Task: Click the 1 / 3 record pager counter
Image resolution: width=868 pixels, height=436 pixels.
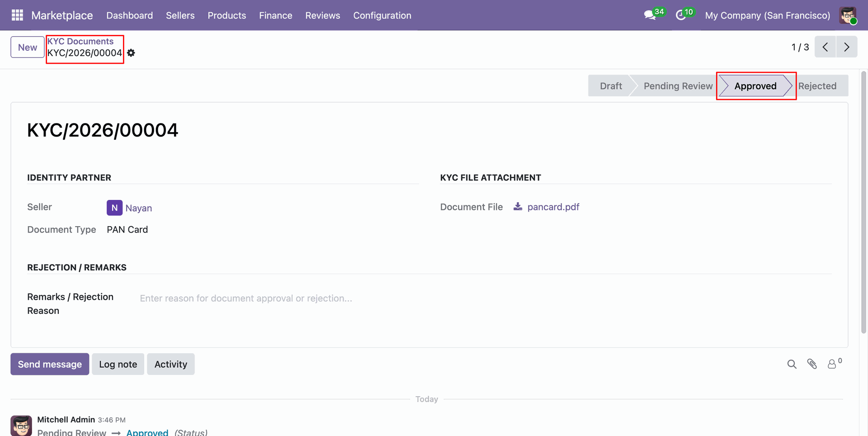Action: (800, 47)
